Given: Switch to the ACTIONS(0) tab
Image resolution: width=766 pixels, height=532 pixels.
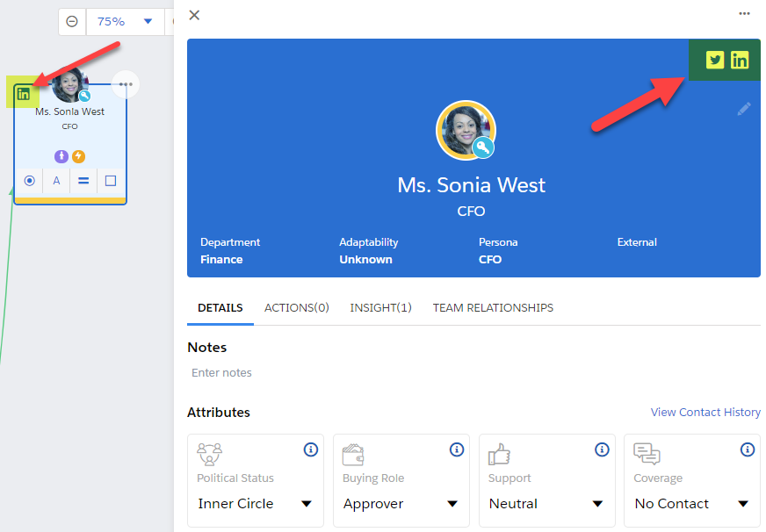Looking at the screenshot, I should click(297, 308).
